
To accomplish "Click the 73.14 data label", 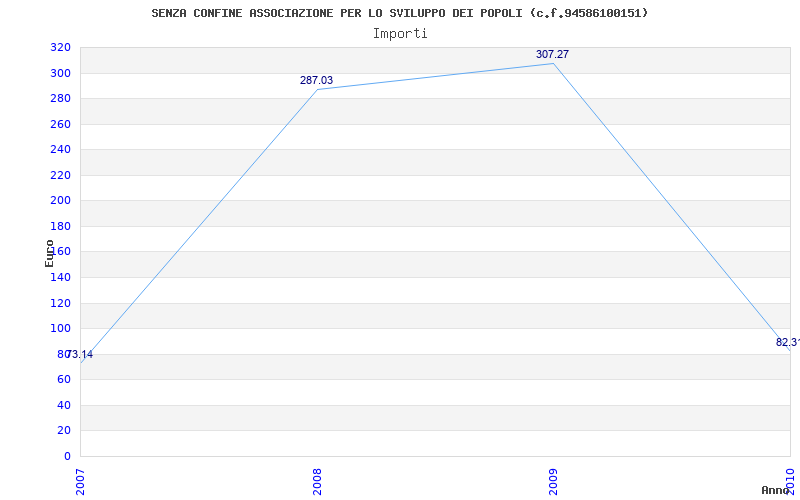I will (x=80, y=354).
